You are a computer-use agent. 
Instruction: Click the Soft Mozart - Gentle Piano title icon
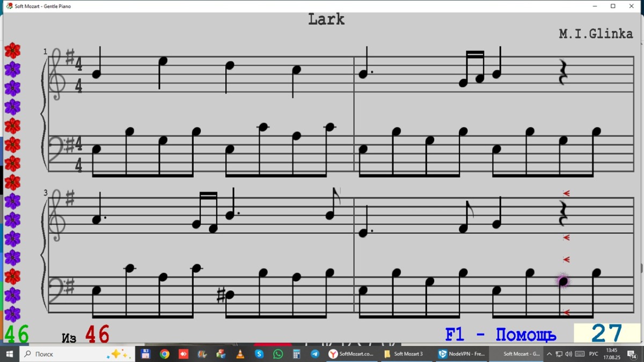coord(9,6)
